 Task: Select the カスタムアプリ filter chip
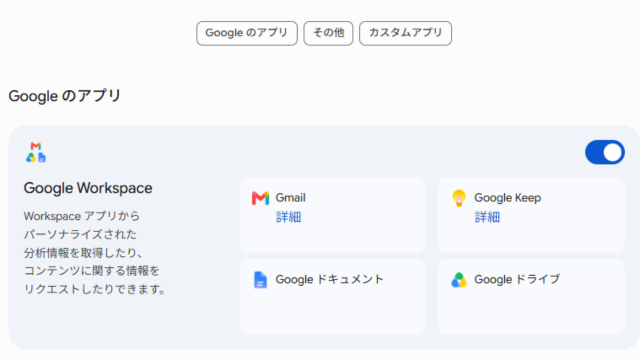405,33
